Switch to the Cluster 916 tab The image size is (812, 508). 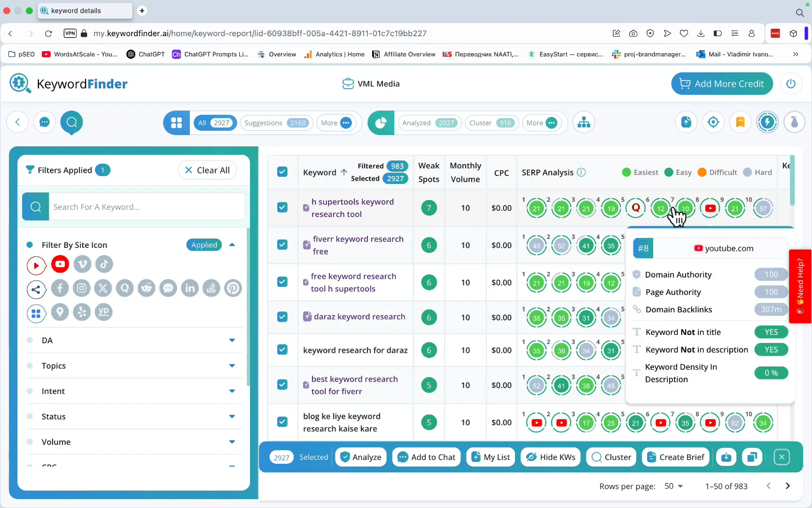tap(492, 123)
